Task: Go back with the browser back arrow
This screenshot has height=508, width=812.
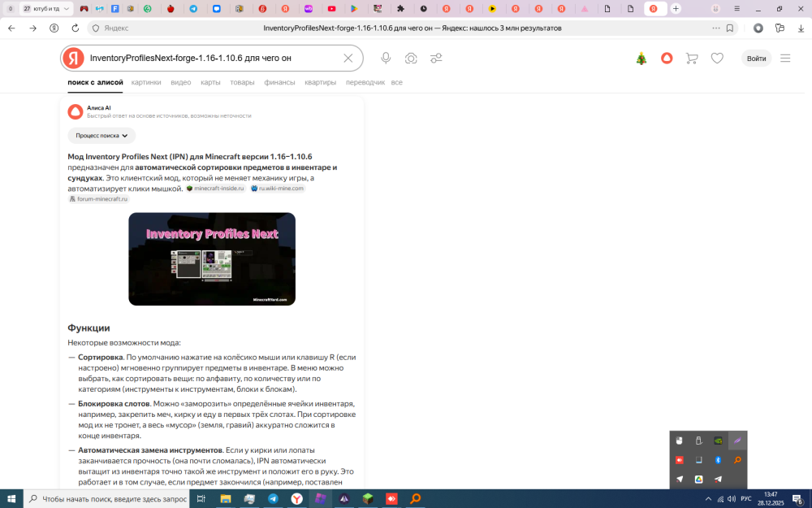Action: point(12,28)
